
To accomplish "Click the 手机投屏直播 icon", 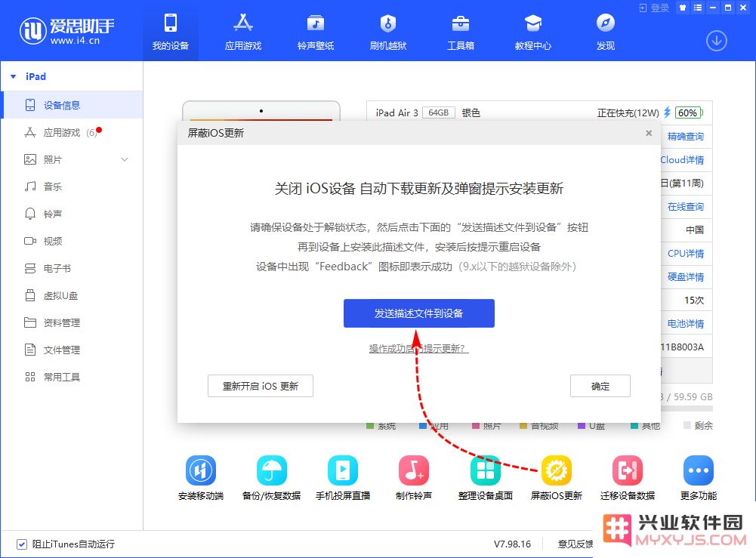I will [343, 470].
